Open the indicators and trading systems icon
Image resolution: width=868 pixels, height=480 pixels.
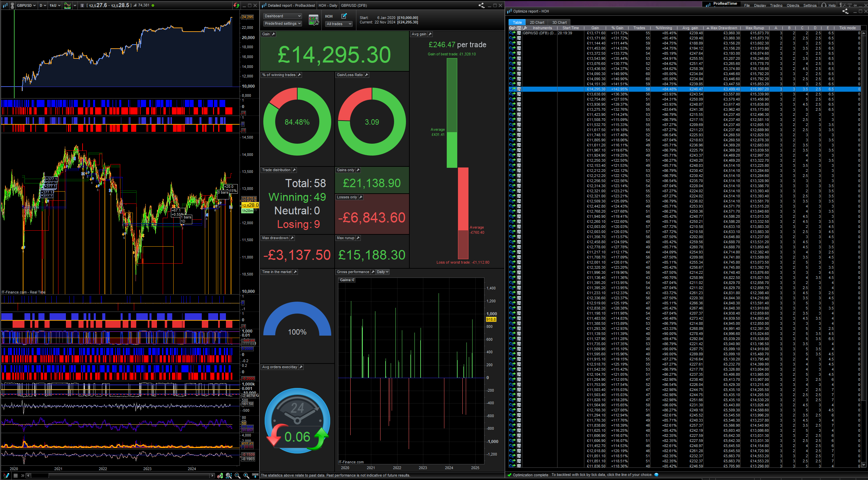67,5
